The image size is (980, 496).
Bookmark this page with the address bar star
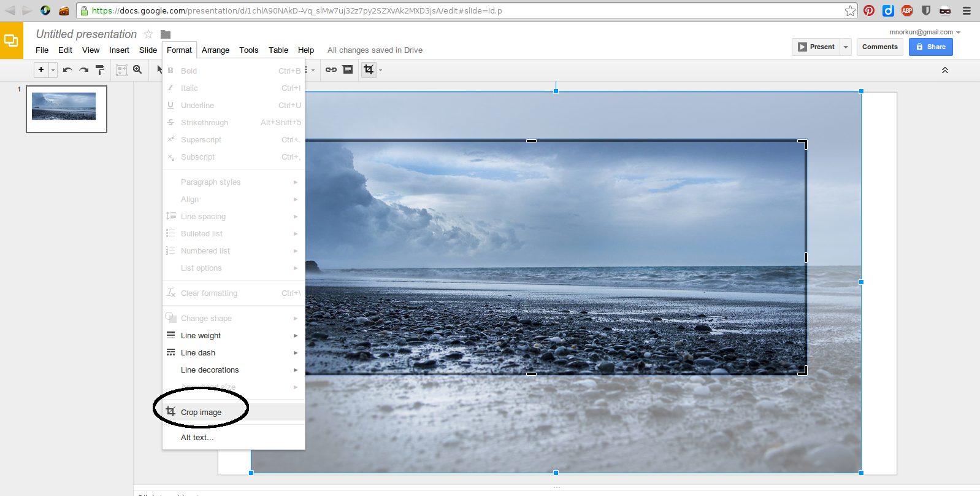click(x=850, y=10)
